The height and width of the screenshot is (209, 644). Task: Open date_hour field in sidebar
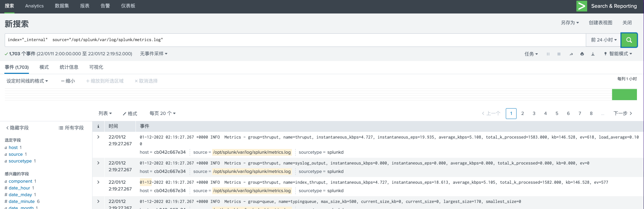coord(20,188)
